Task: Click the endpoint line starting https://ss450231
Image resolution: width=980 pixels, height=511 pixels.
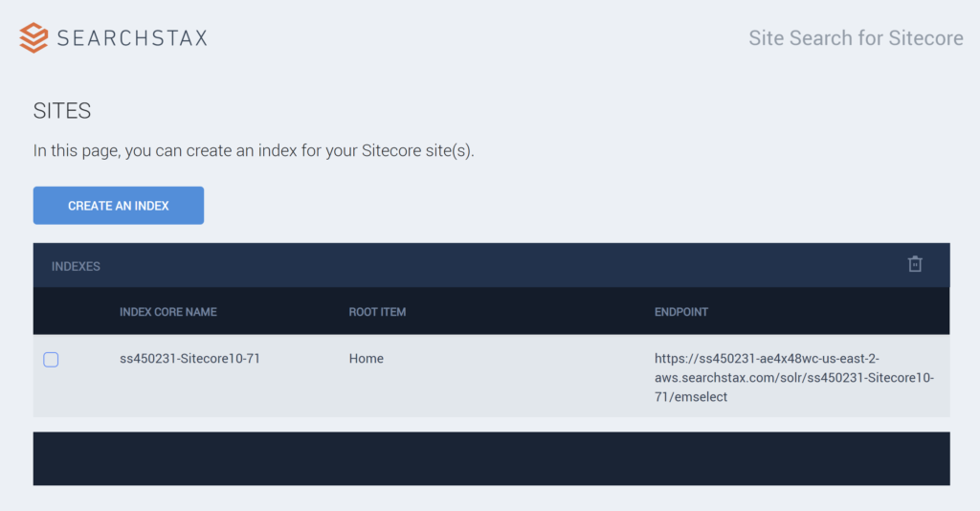Action: pyautogui.click(x=767, y=359)
